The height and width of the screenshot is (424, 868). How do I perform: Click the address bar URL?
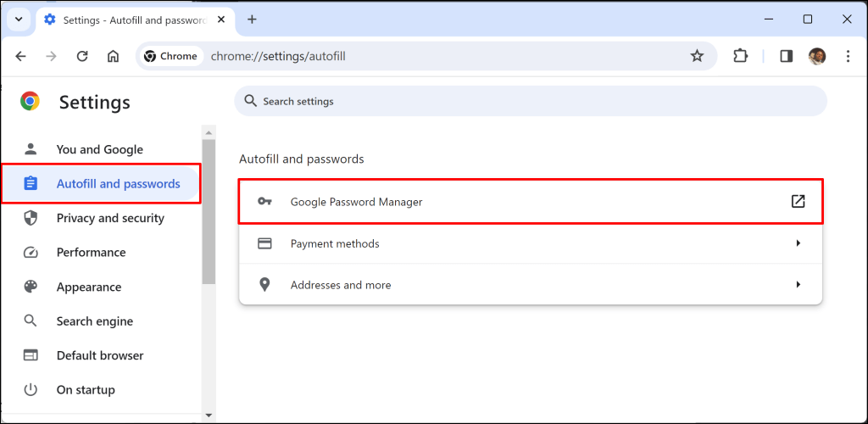tap(278, 56)
